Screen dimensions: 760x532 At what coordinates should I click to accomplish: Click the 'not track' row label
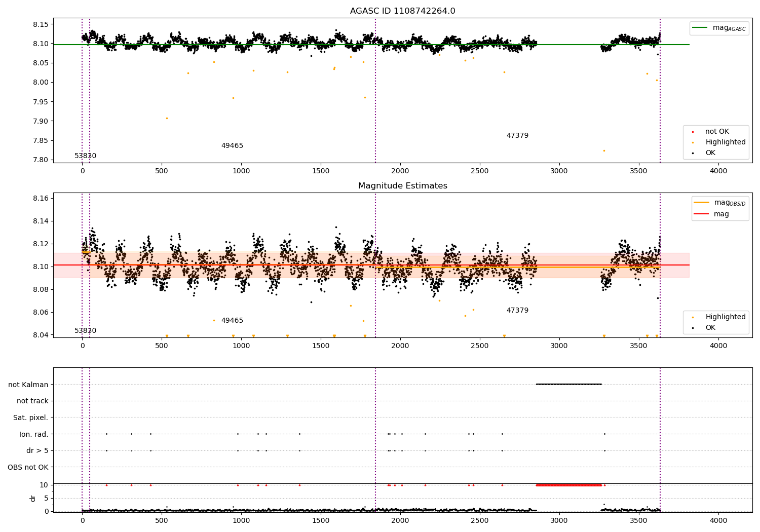(32, 401)
